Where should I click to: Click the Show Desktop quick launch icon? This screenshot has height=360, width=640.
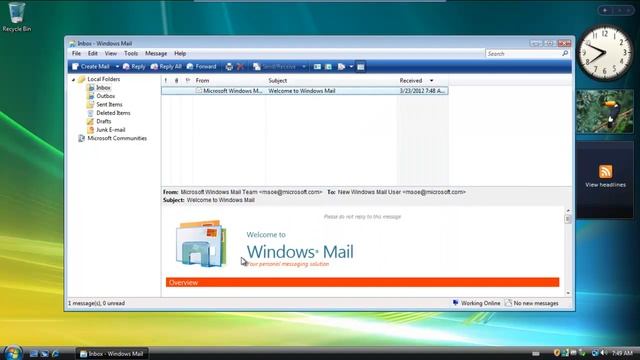point(34,353)
